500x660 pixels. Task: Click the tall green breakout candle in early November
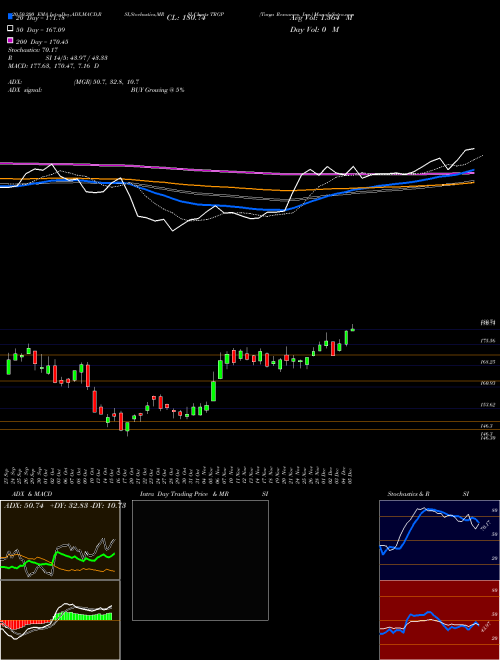click(213, 391)
